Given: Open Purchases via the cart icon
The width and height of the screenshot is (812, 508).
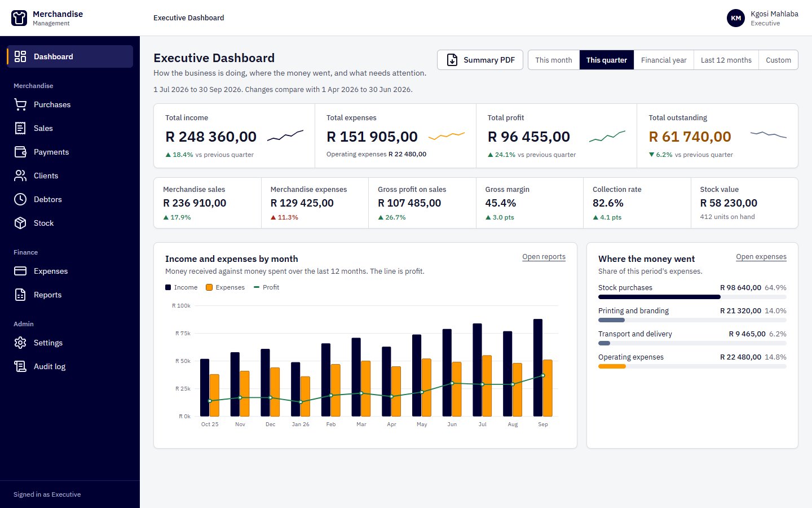Looking at the screenshot, I should point(20,104).
